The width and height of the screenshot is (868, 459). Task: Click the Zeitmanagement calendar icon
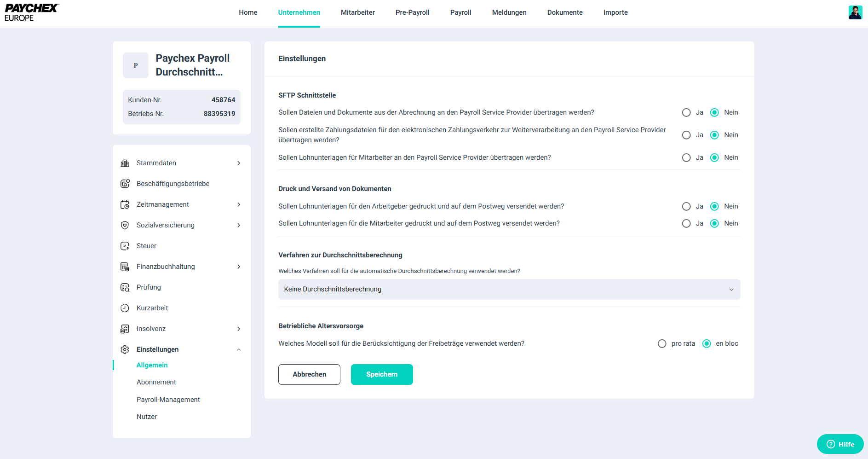click(125, 204)
